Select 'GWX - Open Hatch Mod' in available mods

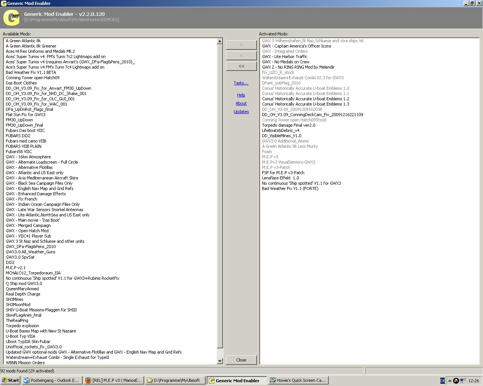point(27,231)
